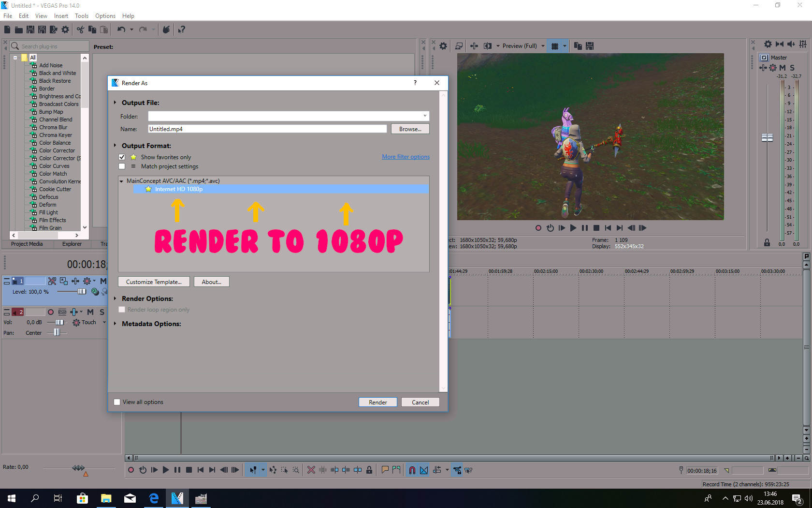Arm audio track 2 for recording

pos(51,312)
